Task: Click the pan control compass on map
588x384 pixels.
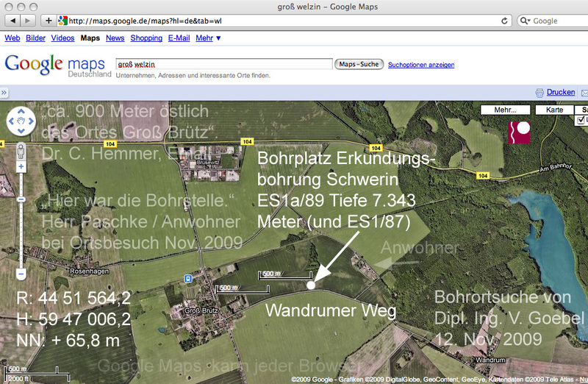Action: (21, 120)
